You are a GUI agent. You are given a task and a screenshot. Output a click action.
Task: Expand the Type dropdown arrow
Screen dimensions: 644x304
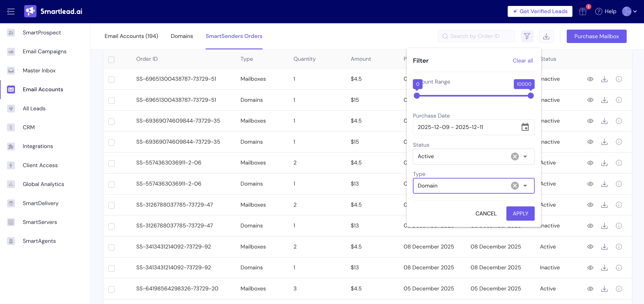[525, 186]
